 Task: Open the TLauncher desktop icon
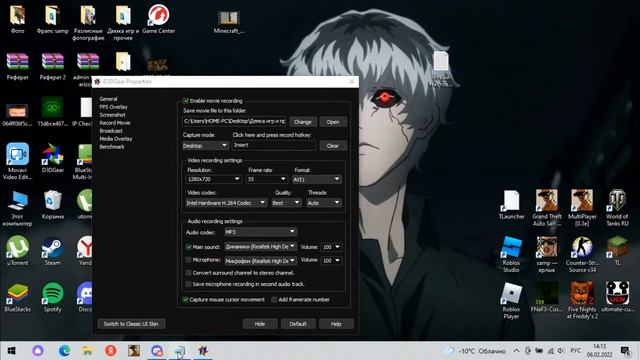511,205
